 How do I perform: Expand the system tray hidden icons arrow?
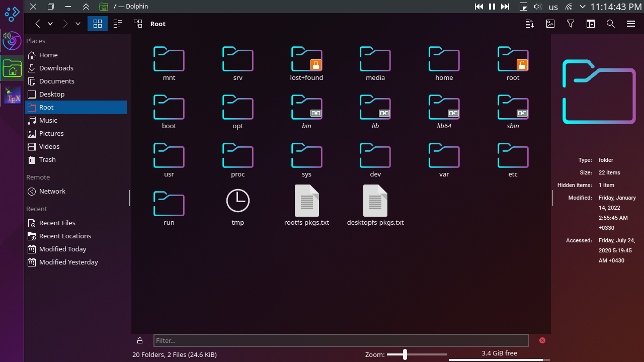(583, 7)
